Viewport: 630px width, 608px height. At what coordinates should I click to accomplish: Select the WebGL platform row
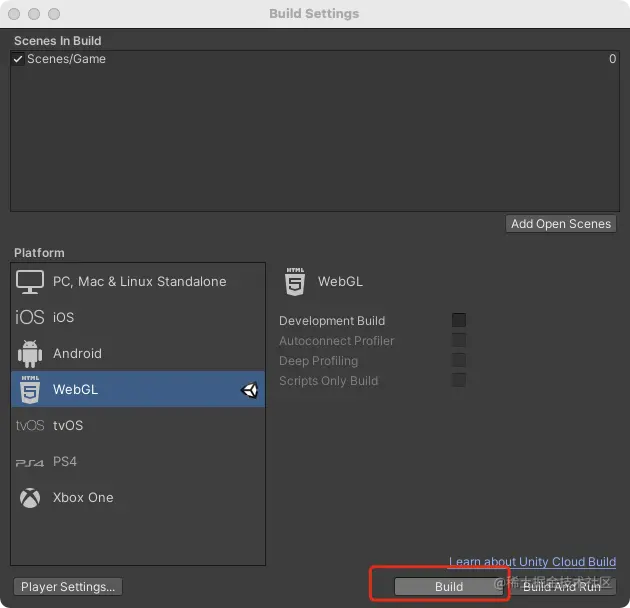pos(138,389)
